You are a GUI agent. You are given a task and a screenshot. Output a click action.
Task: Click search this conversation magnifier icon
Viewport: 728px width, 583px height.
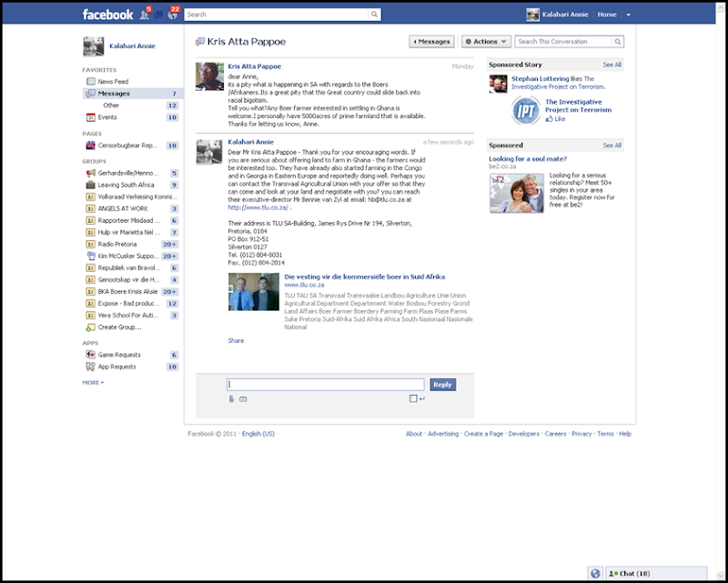pyautogui.click(x=618, y=42)
